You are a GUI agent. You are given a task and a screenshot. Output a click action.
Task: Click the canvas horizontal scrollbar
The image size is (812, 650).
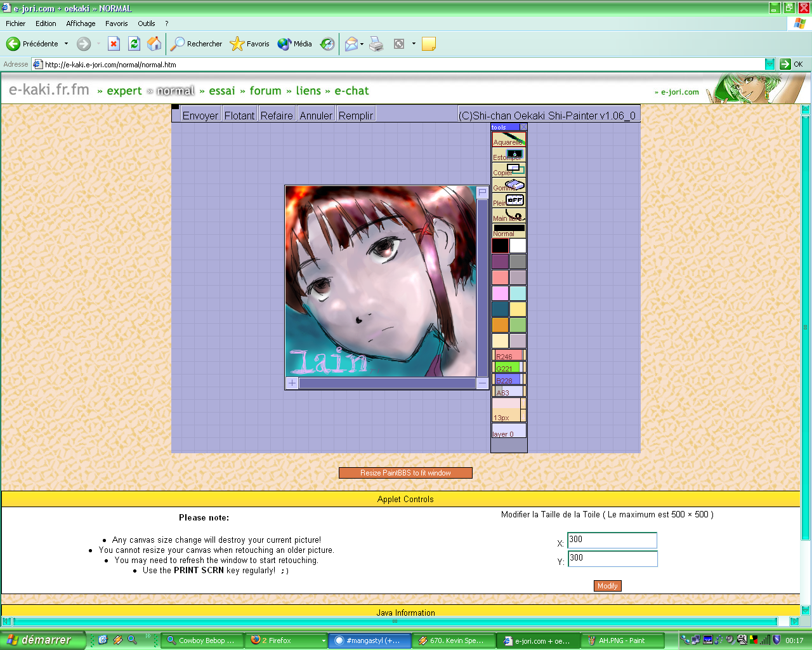click(387, 383)
